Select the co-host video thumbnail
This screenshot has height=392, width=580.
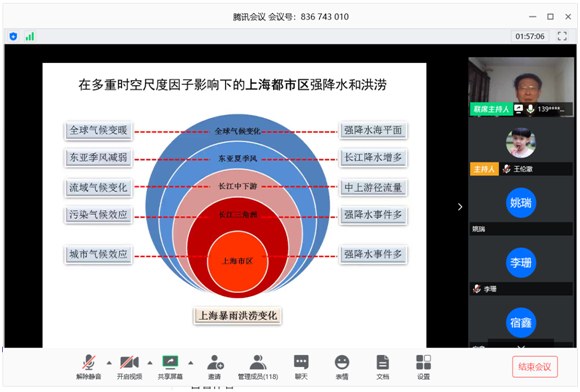coord(521,87)
